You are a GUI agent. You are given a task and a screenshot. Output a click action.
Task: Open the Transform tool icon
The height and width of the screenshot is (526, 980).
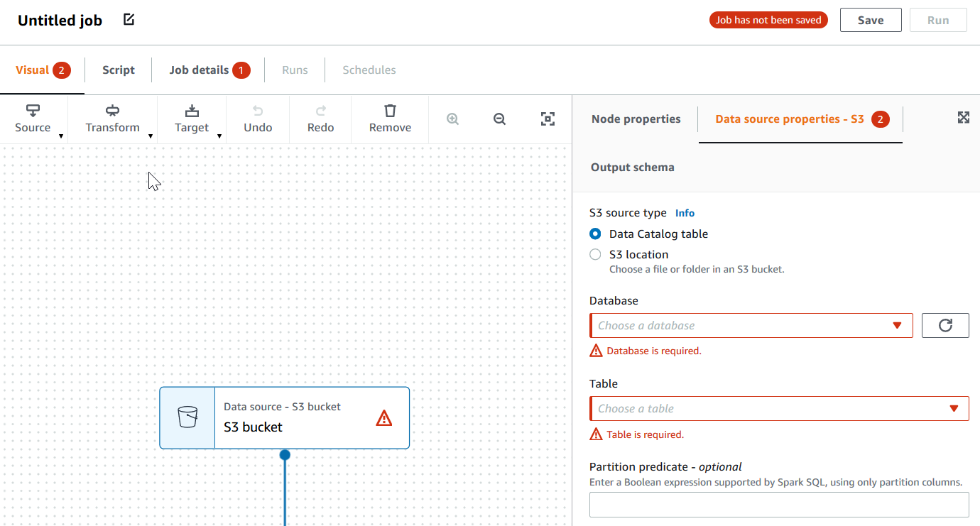pyautogui.click(x=112, y=111)
